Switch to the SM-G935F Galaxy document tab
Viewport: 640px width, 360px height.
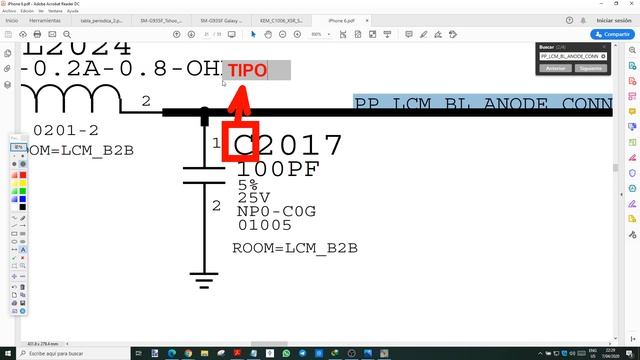pos(221,20)
